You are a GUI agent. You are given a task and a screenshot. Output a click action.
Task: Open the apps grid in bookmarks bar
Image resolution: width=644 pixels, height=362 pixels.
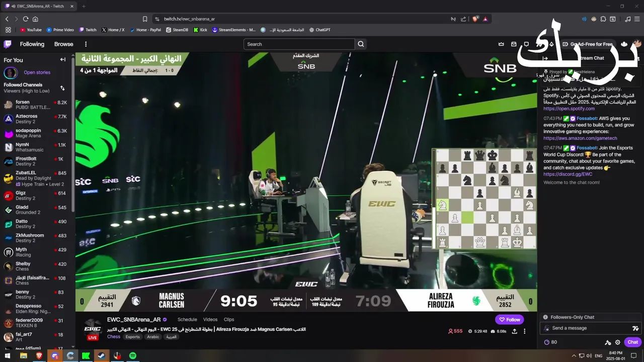(8, 30)
